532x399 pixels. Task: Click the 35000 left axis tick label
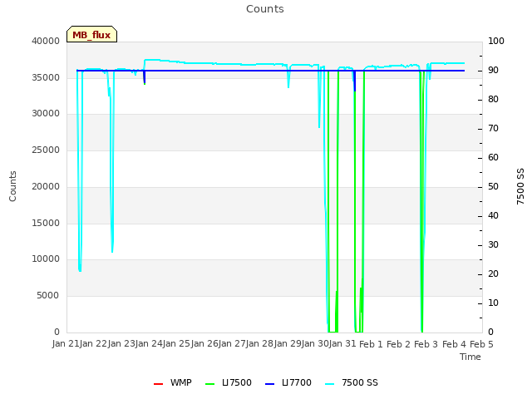[x=46, y=77]
